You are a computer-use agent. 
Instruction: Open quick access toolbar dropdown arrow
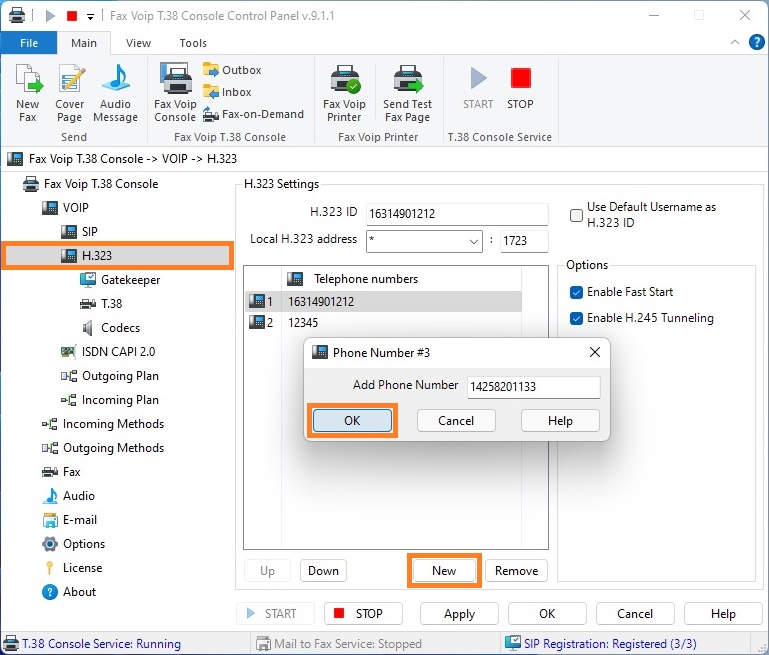[90, 17]
